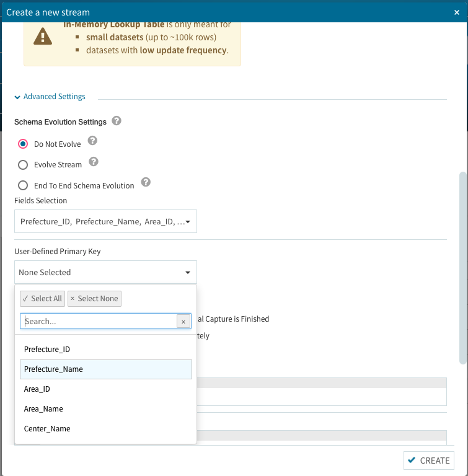This screenshot has width=468, height=476.
Task: Click the Select None button
Action: tap(94, 299)
